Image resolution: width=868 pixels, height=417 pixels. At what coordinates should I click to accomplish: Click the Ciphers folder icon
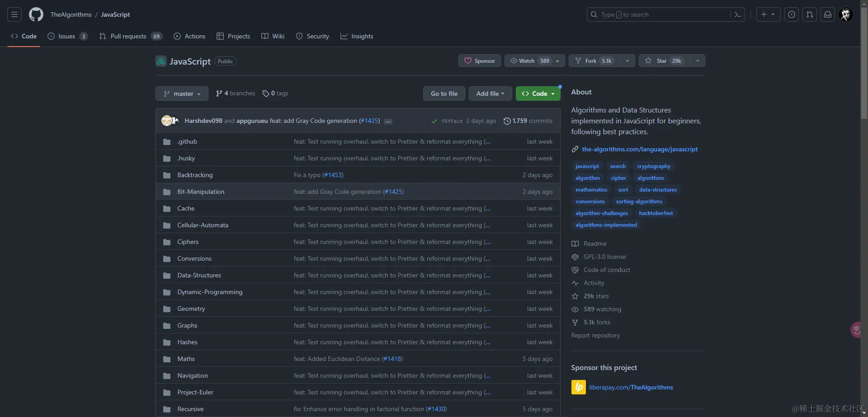(167, 242)
